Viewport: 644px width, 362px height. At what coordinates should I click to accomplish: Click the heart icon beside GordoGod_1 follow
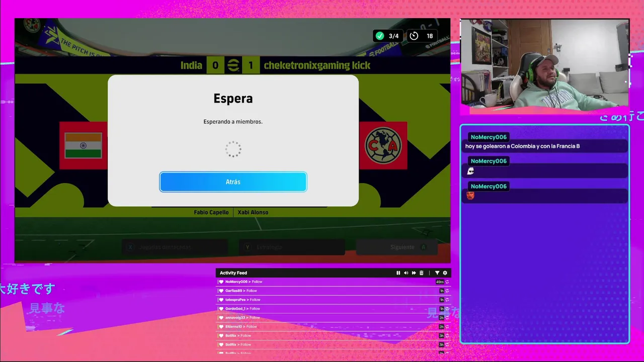point(221,309)
